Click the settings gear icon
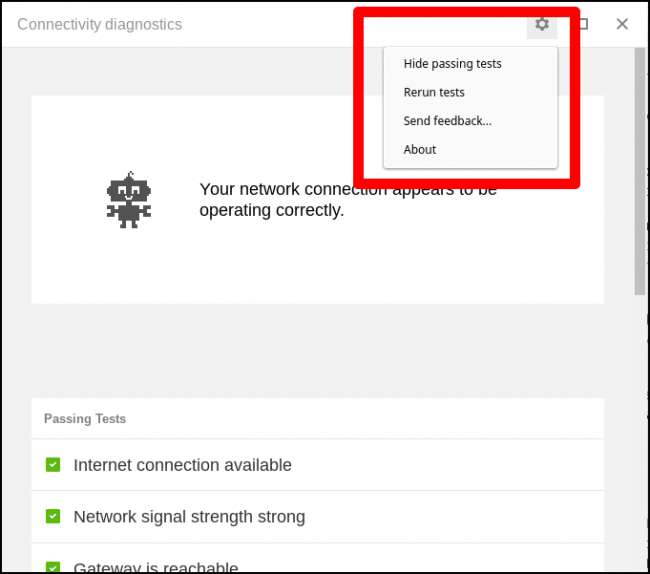The height and width of the screenshot is (574, 650). click(x=541, y=24)
